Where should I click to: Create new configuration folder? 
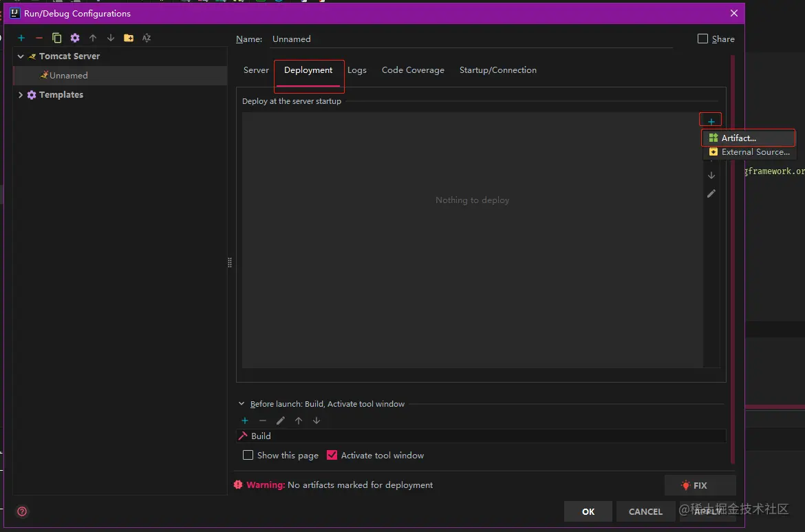[129, 38]
